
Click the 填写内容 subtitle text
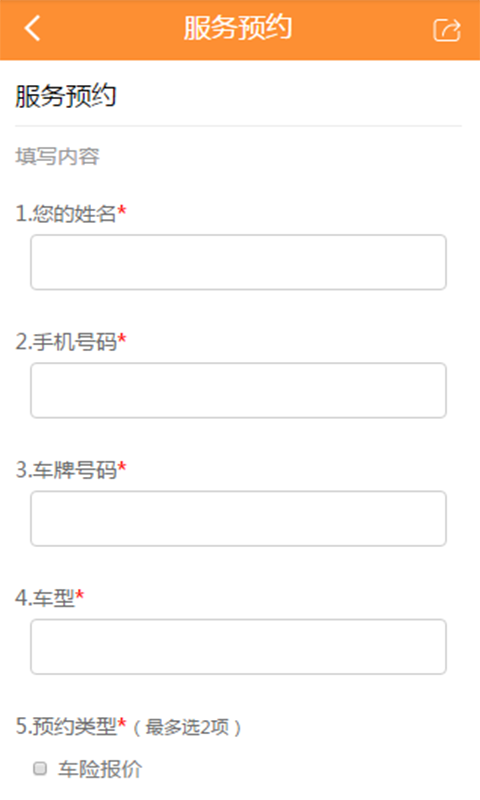coord(57,156)
